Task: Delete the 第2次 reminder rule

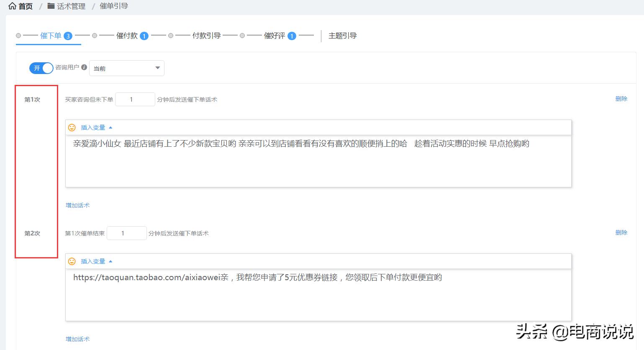Action: point(621,232)
